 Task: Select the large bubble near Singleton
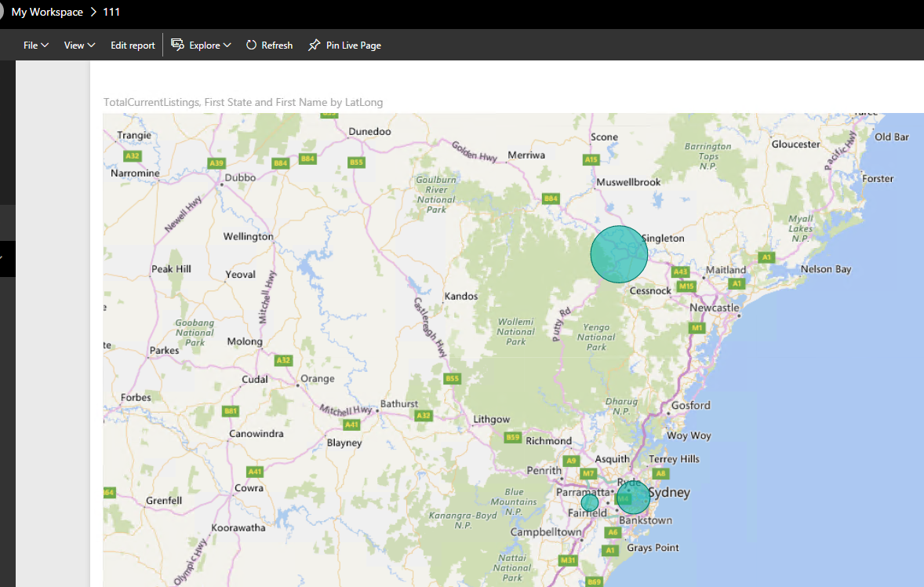pos(619,254)
